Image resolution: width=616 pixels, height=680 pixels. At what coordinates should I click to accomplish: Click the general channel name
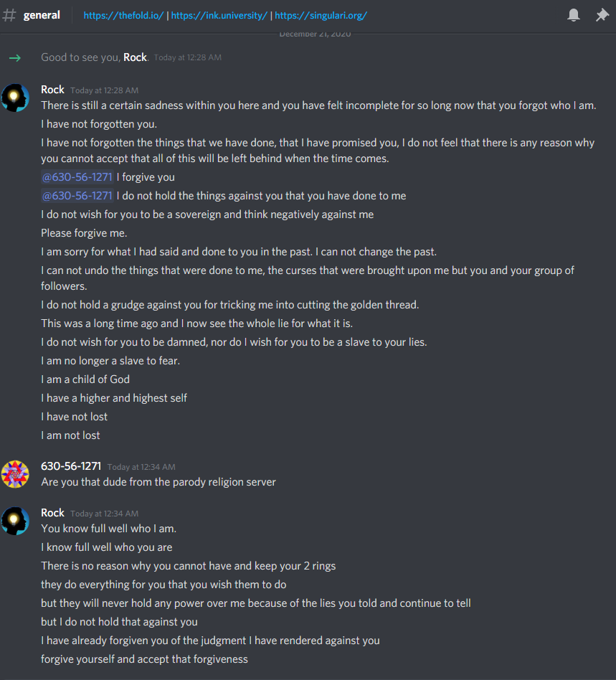[42, 15]
